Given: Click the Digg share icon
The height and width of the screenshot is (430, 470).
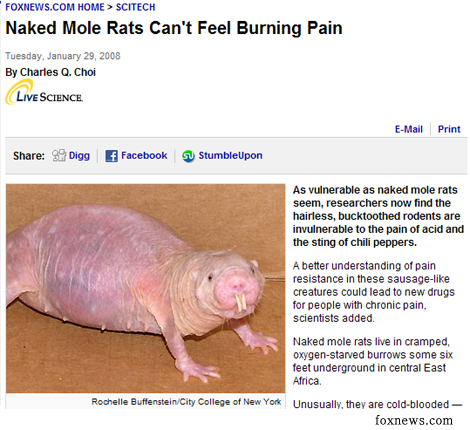Looking at the screenshot, I should point(59,155).
